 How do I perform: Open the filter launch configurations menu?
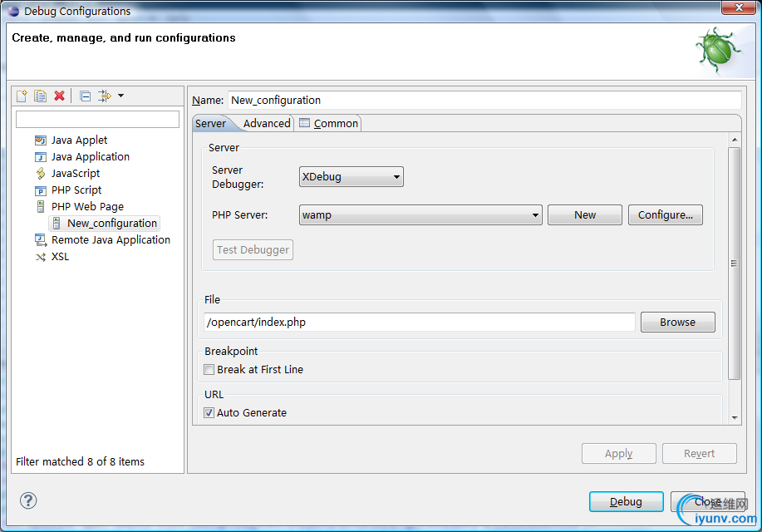click(110, 96)
